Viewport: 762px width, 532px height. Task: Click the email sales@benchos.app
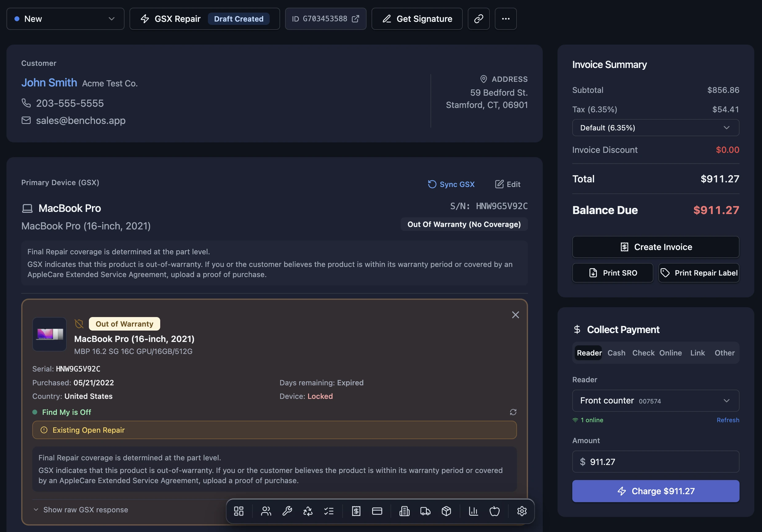point(81,120)
